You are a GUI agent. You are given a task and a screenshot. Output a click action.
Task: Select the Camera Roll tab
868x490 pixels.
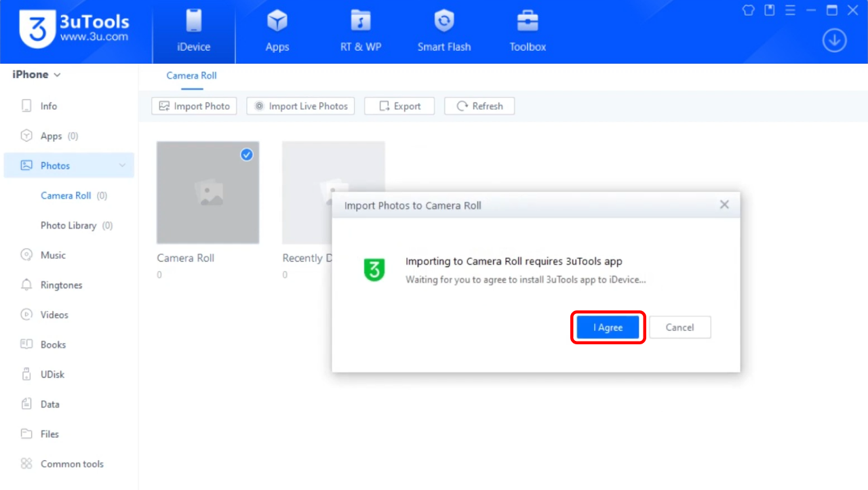point(192,76)
